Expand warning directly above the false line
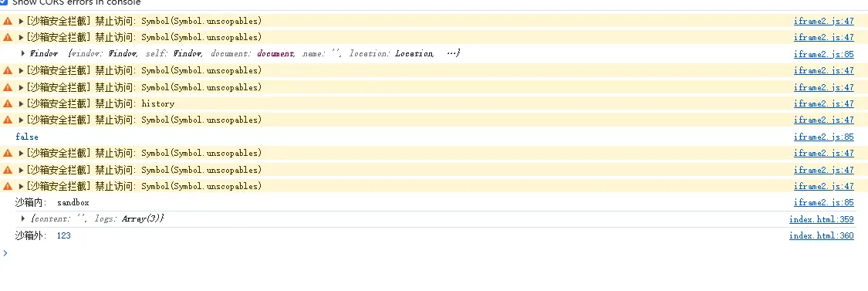The image size is (868, 291). 22,120
